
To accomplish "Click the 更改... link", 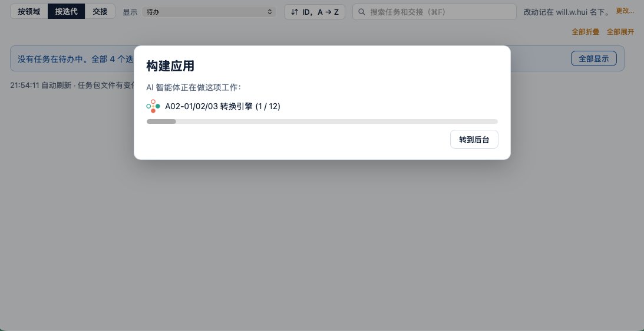I will 625,11.
